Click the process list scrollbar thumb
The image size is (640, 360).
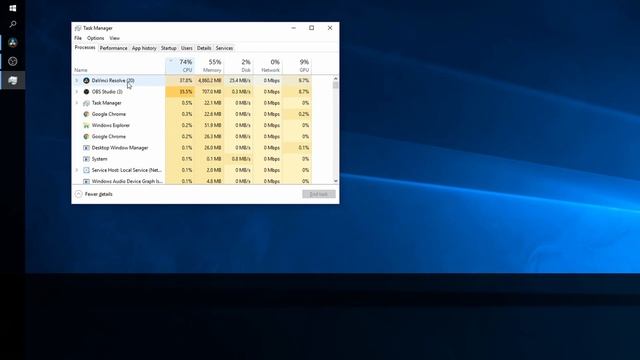tap(336, 84)
